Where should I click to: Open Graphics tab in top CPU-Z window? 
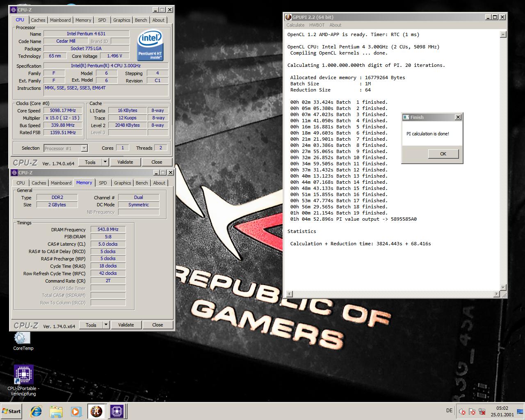coord(122,20)
